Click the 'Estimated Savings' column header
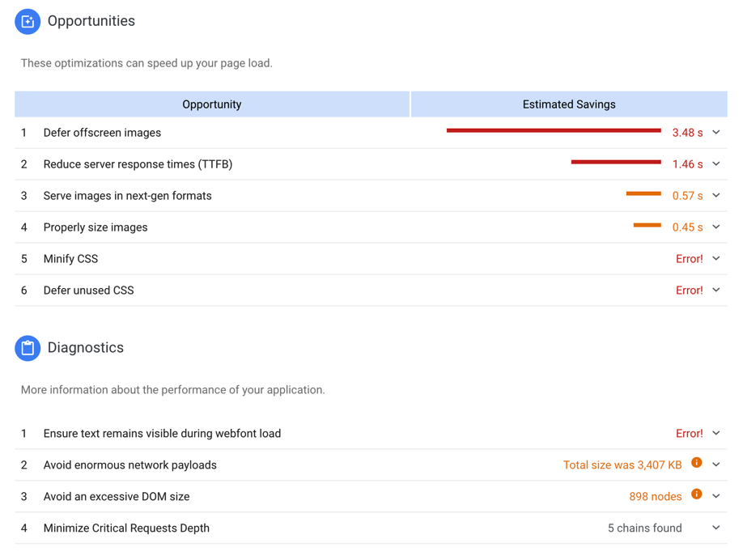The image size is (743, 560). pyautogui.click(x=569, y=104)
